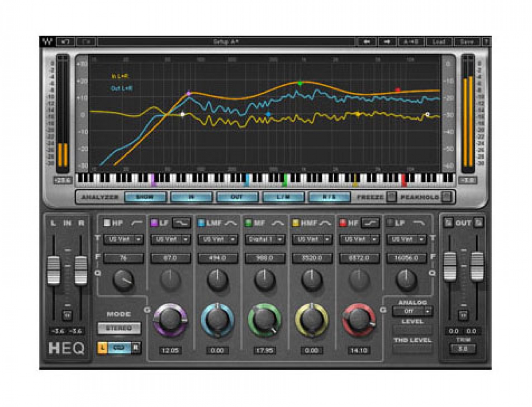Select the R channel mode button

tap(136, 348)
